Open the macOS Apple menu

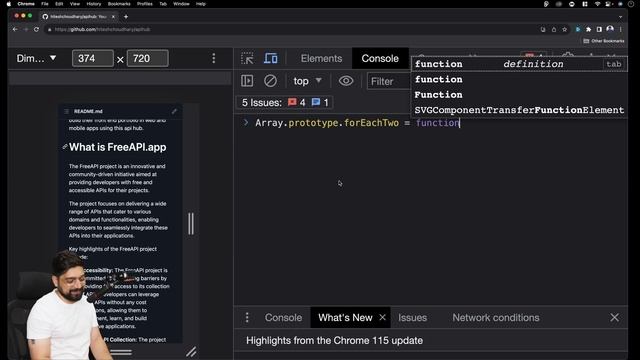click(x=9, y=4)
